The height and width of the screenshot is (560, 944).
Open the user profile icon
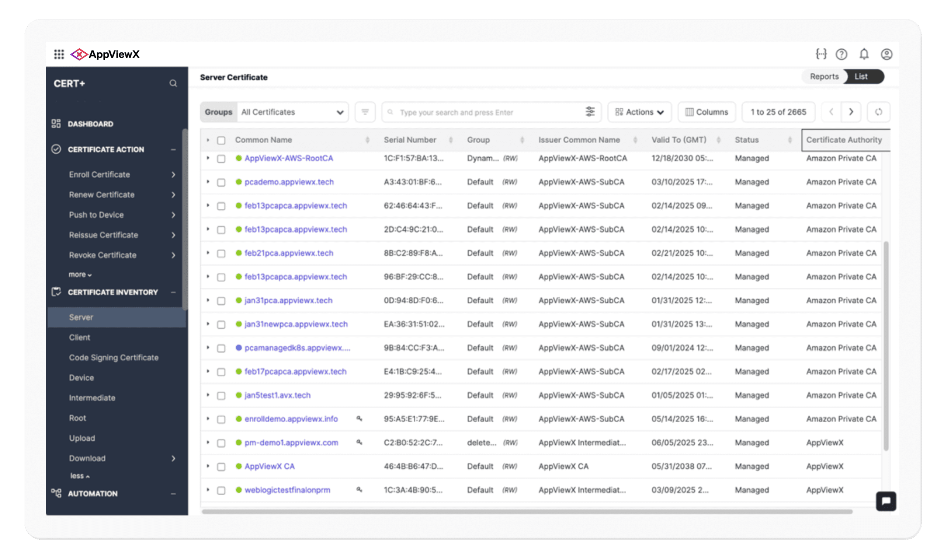coord(886,54)
